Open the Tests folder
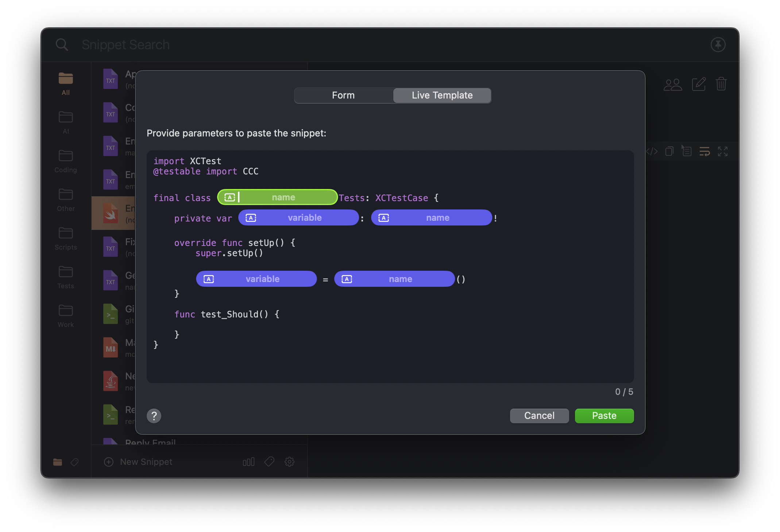This screenshot has height=532, width=780. point(66,277)
